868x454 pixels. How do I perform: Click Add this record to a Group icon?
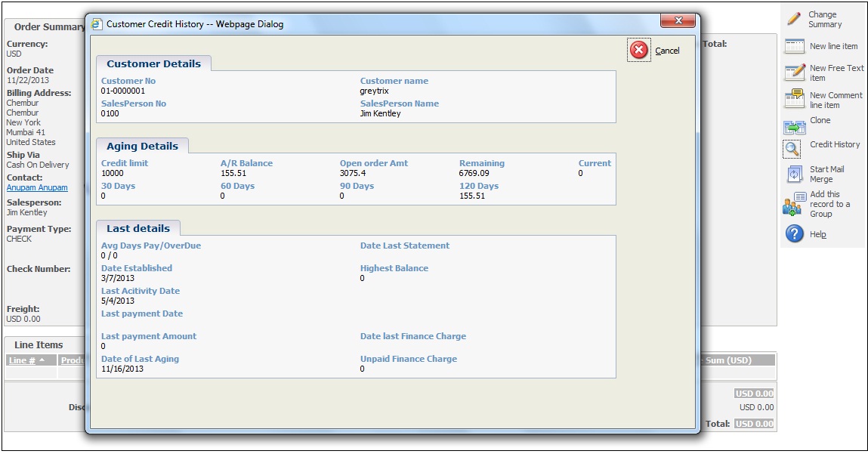792,205
